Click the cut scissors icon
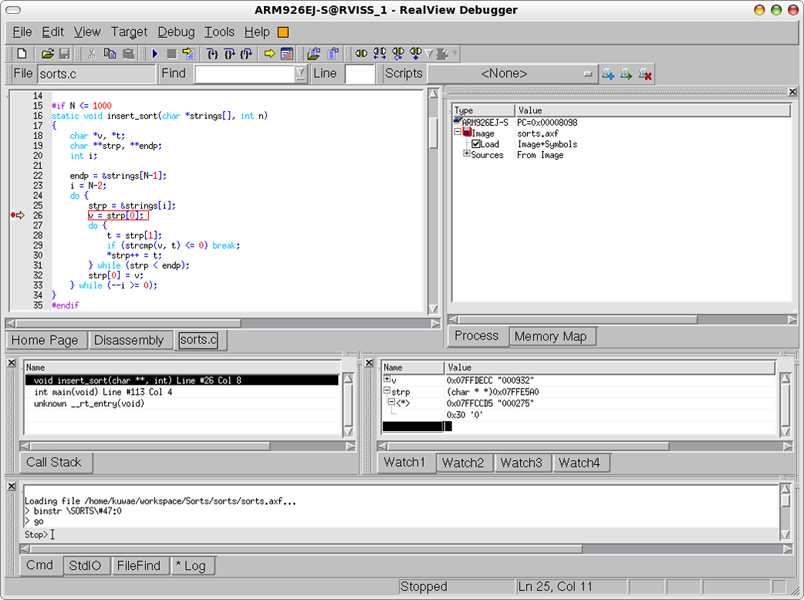This screenshot has width=804, height=600. pos(92,53)
